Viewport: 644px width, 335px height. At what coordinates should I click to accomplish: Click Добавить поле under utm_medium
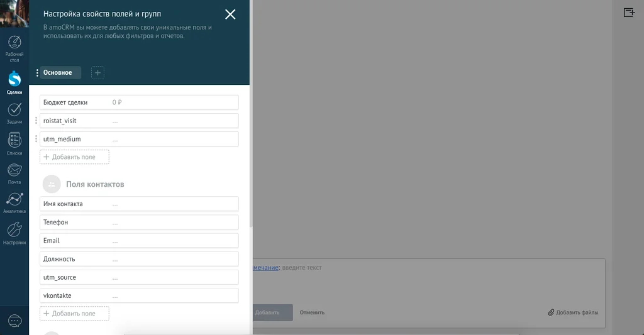[x=74, y=157]
